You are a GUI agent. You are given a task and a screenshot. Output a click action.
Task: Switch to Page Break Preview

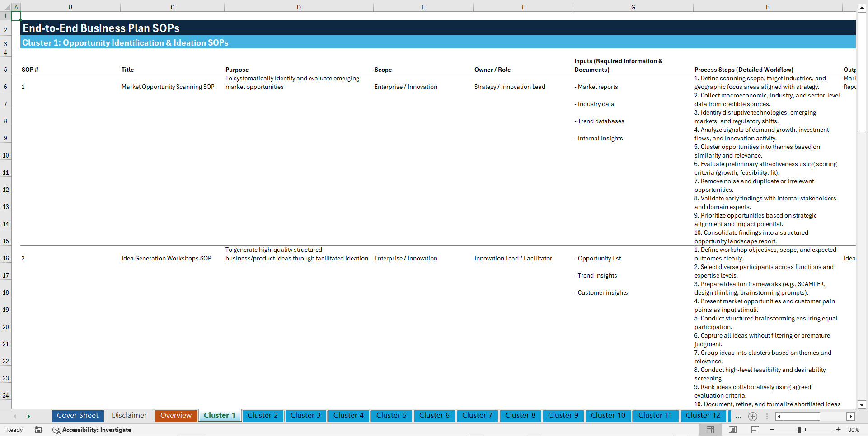click(755, 430)
